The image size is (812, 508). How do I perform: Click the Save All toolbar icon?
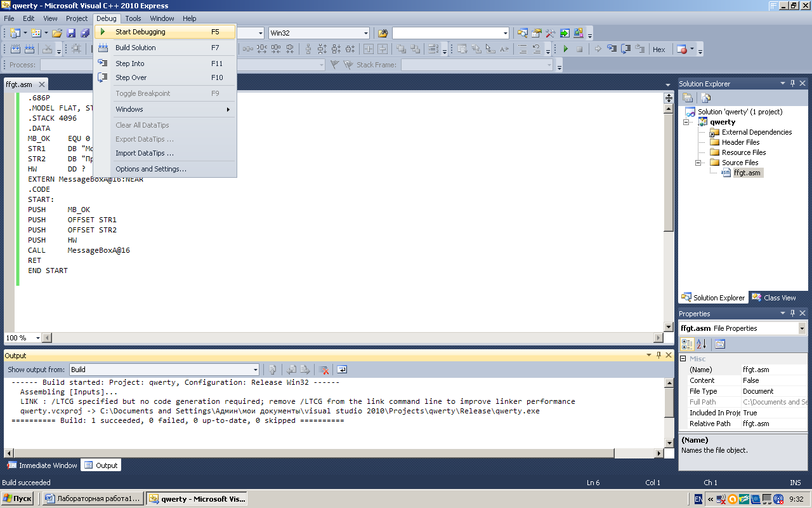85,33
